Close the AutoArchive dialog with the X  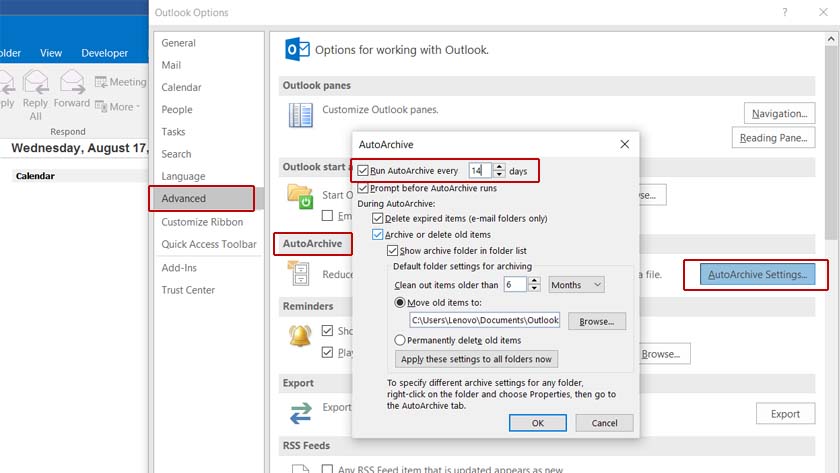point(625,144)
